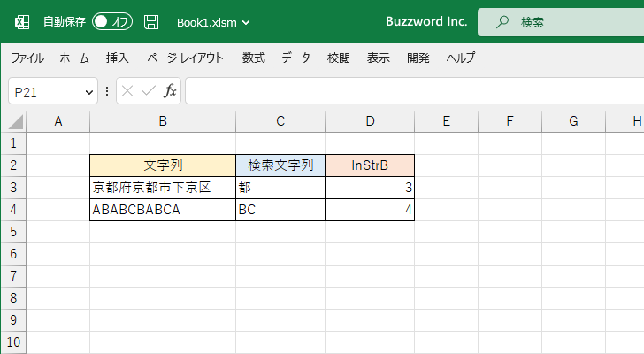Viewport: 644px width, 354px height.
Task: Select column A header
Action: 57,121
